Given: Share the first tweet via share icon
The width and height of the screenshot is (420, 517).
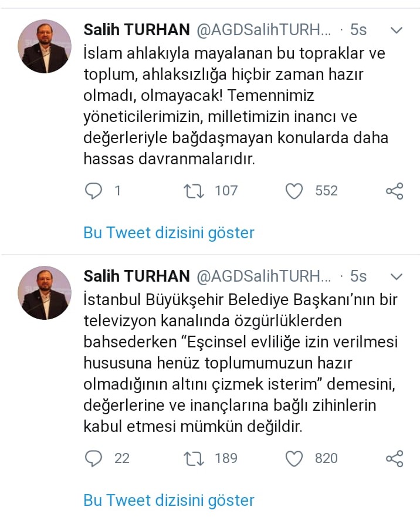Looking at the screenshot, I should (x=394, y=191).
